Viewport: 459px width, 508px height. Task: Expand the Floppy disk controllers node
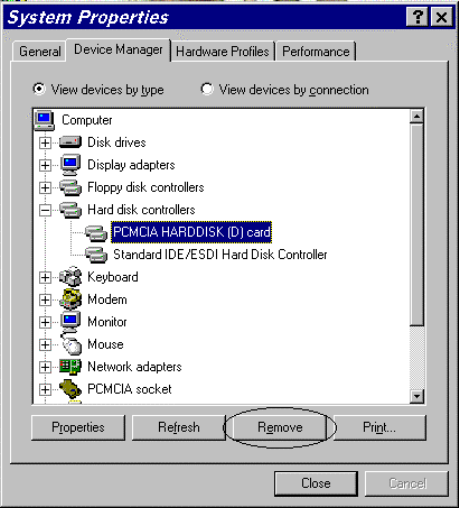pos(45,188)
